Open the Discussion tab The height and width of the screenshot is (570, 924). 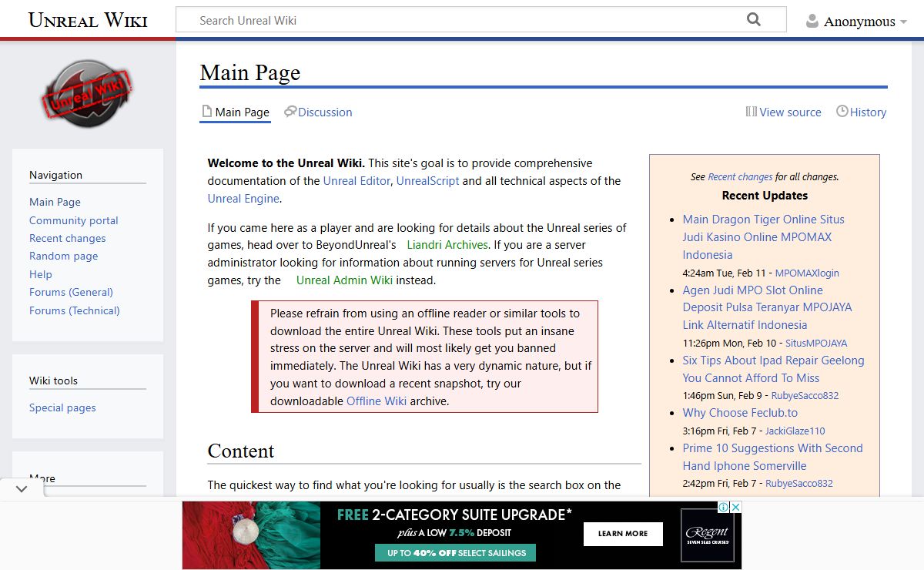317,112
